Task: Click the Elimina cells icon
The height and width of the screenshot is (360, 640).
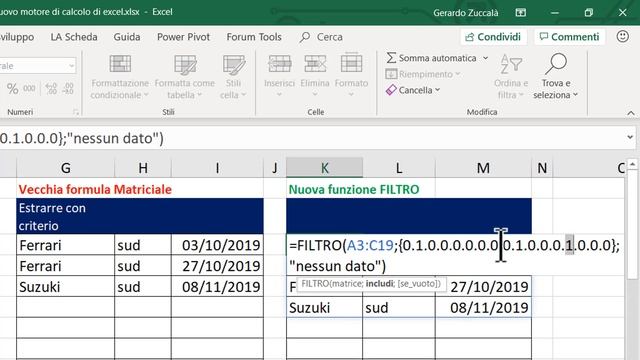Action: (315, 64)
